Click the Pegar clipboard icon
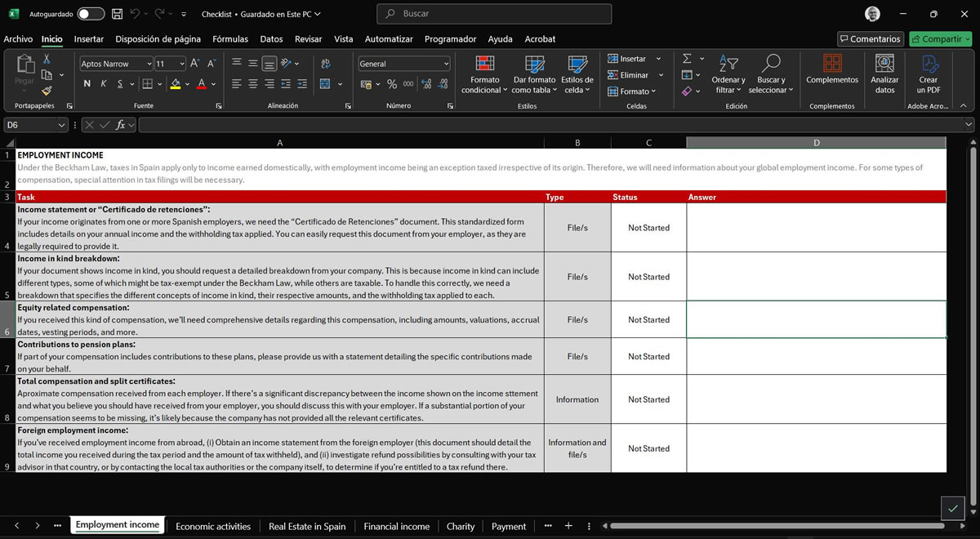Image resolution: width=980 pixels, height=539 pixels. tap(24, 65)
